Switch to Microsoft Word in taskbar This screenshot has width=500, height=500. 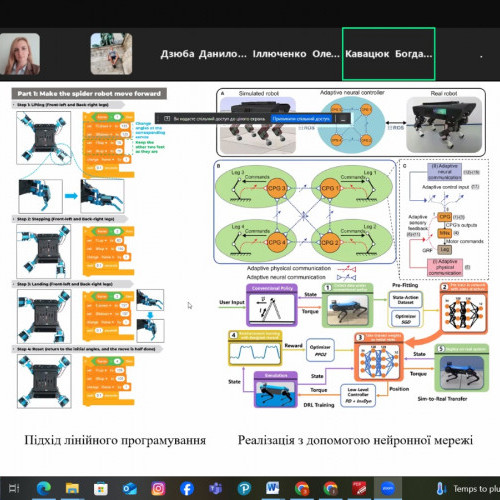click(273, 489)
